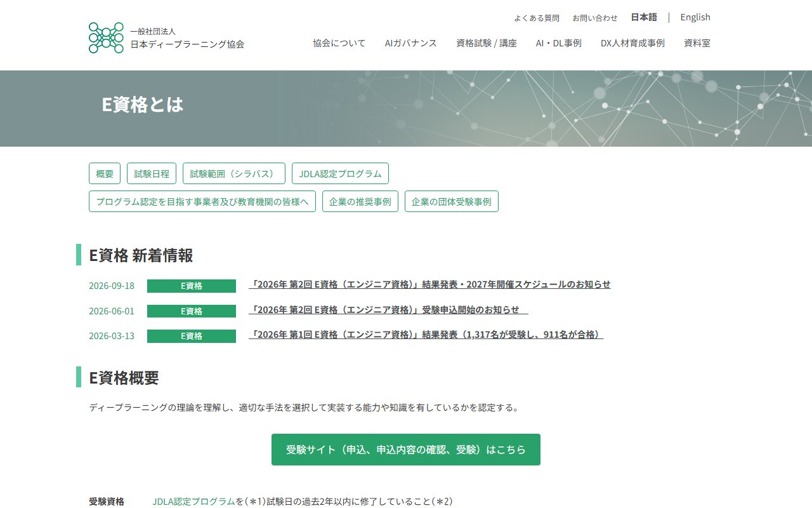Click the E資格概要 heading
Viewport: 812px width, 508px height.
pos(124,378)
